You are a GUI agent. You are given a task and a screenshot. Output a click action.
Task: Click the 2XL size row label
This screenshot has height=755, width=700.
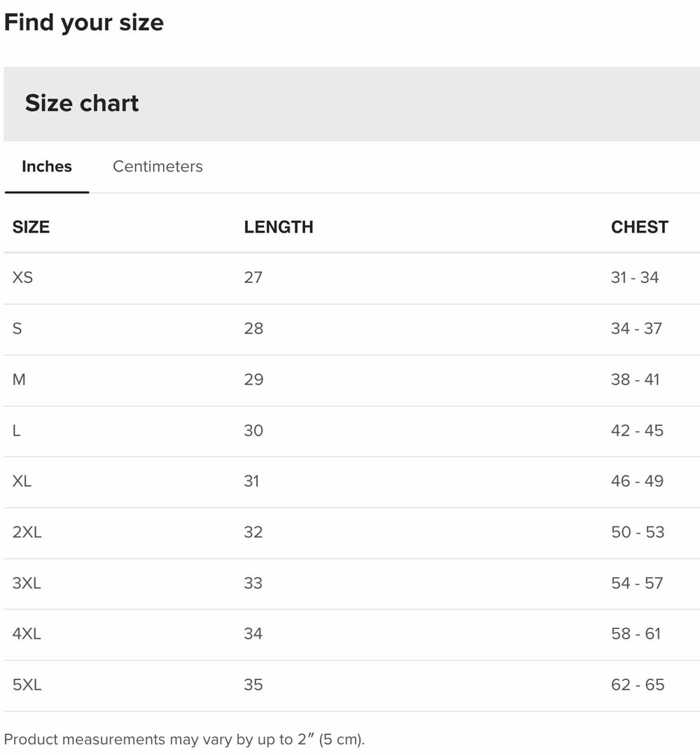(27, 532)
